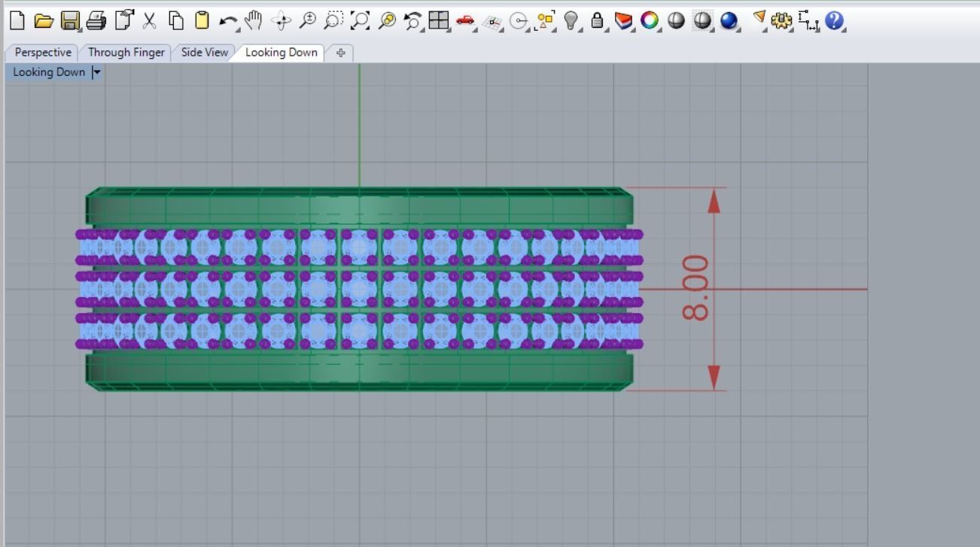The image size is (980, 547).
Task: Click the New file icon
Action: coord(17,21)
